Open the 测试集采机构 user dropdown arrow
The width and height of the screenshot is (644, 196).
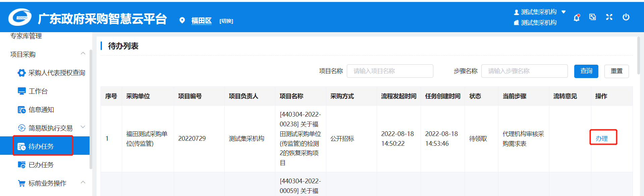tap(563, 12)
